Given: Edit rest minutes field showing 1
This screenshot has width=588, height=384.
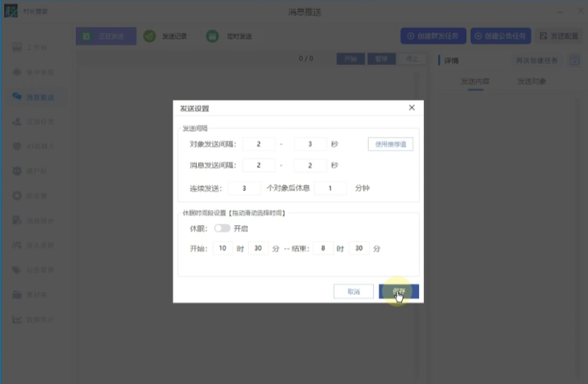Looking at the screenshot, I should tap(330, 188).
